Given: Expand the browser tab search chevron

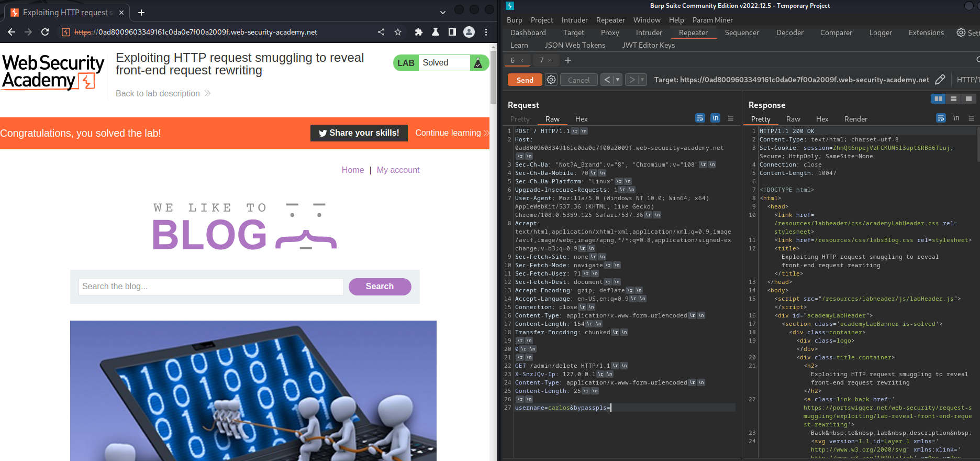Looking at the screenshot, I should click(443, 12).
